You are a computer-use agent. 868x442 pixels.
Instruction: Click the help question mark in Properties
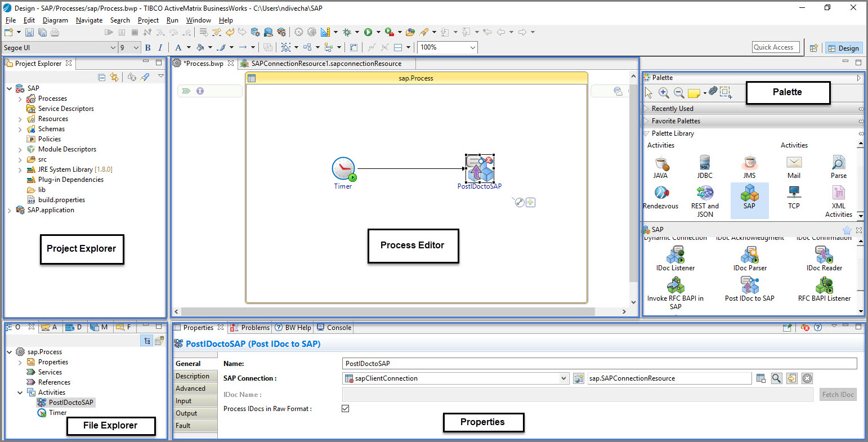pos(818,327)
